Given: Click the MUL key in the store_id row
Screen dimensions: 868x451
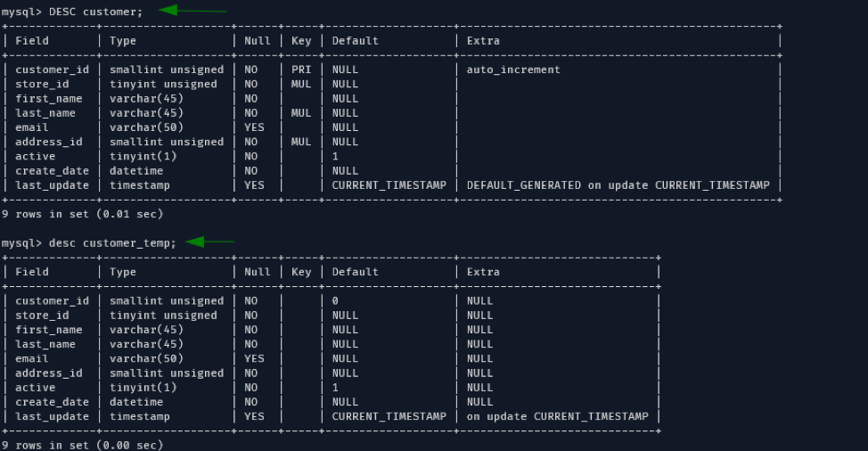Looking at the screenshot, I should pyautogui.click(x=301, y=84).
